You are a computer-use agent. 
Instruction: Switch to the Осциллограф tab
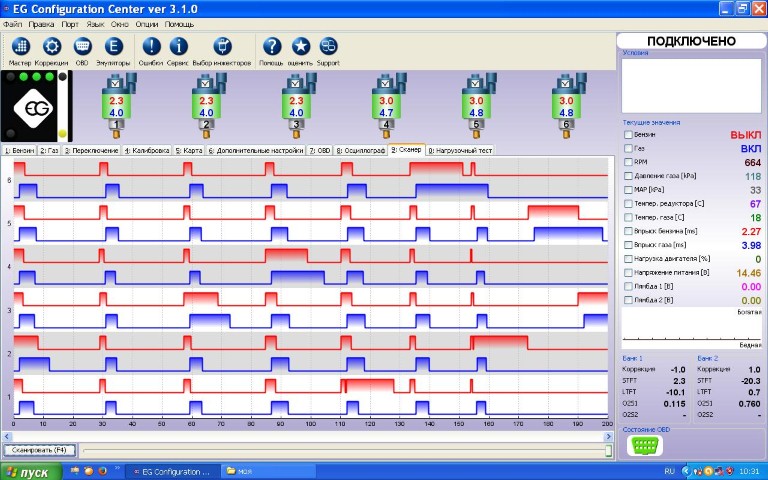pos(363,150)
